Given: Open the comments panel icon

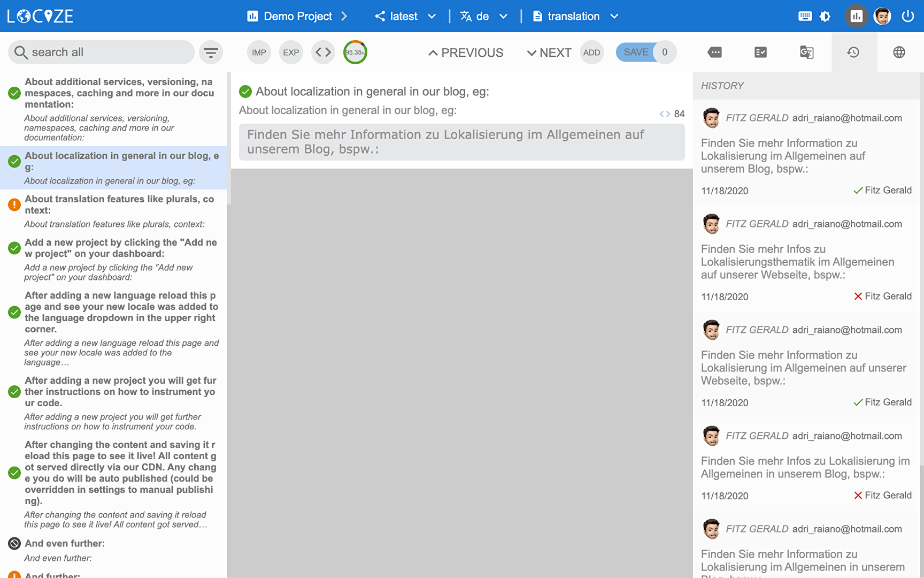Looking at the screenshot, I should click(x=714, y=52).
